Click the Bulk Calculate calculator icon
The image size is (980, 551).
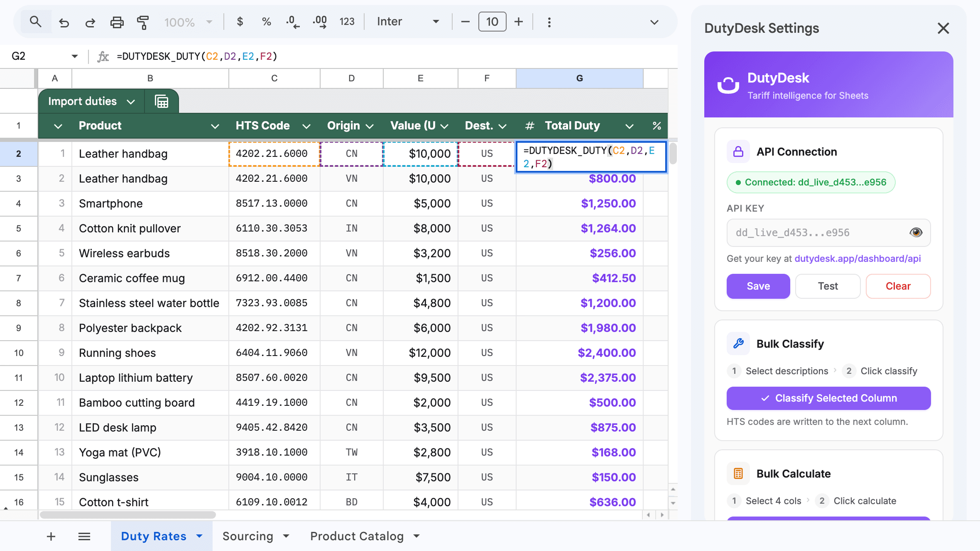click(x=738, y=473)
